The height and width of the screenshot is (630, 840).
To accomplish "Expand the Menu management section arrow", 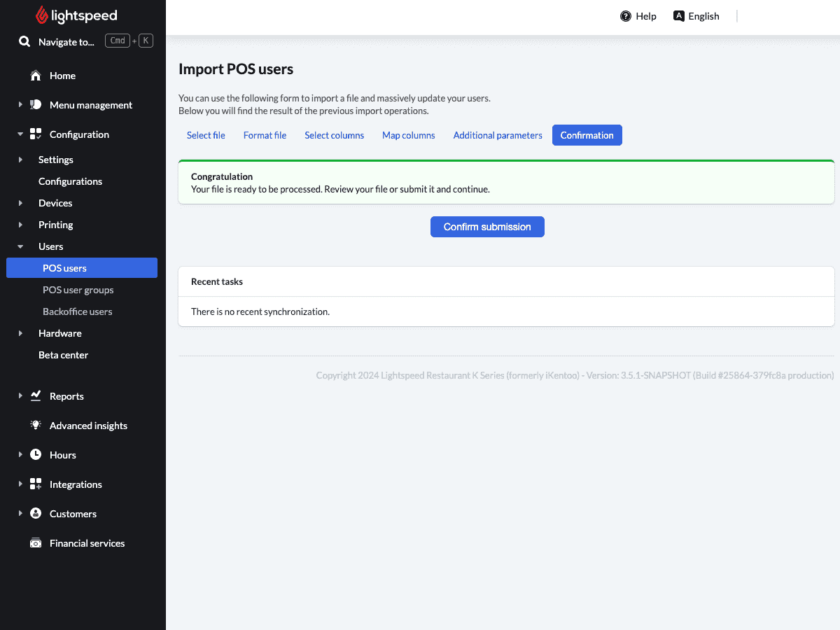I will coord(20,105).
